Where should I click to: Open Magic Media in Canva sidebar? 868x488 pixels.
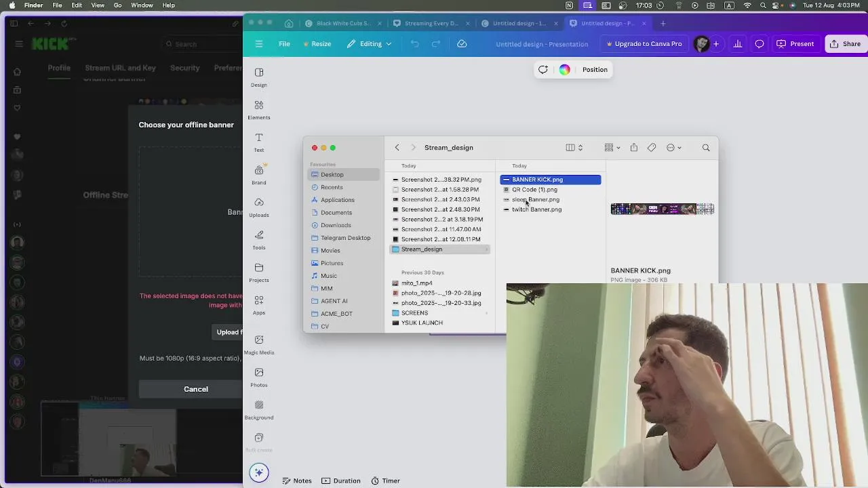(258, 344)
